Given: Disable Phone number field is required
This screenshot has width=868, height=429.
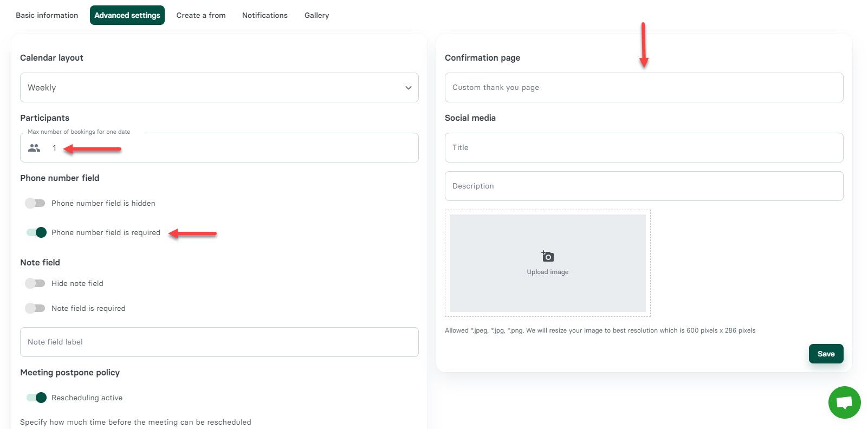Looking at the screenshot, I should pyautogui.click(x=36, y=232).
